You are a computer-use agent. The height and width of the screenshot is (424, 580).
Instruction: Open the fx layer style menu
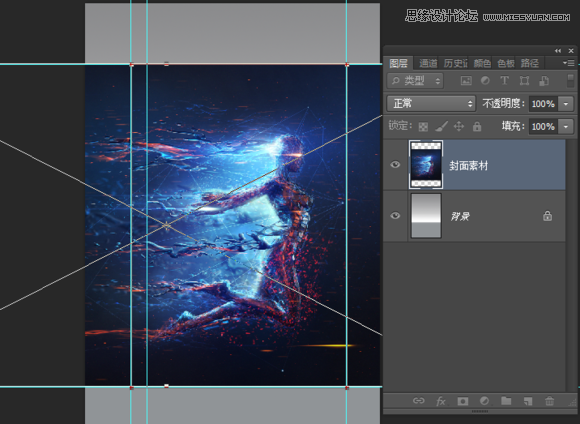tap(441, 401)
